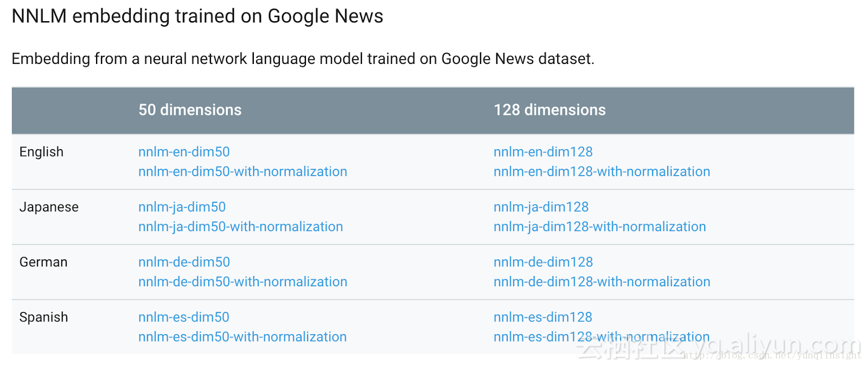868x366 pixels.
Task: Open nnlm-es-dim50-with-normalization link
Action: tap(242, 337)
